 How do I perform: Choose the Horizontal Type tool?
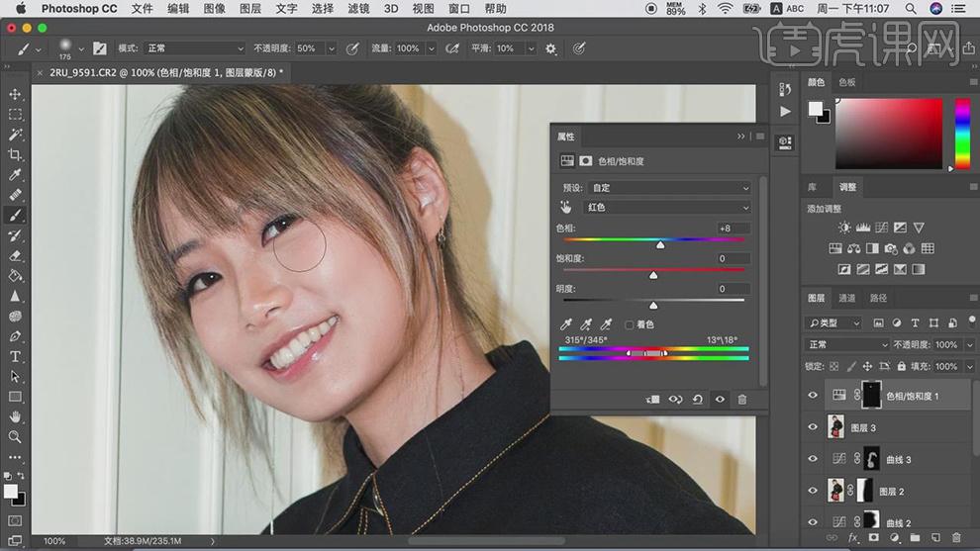coord(15,356)
